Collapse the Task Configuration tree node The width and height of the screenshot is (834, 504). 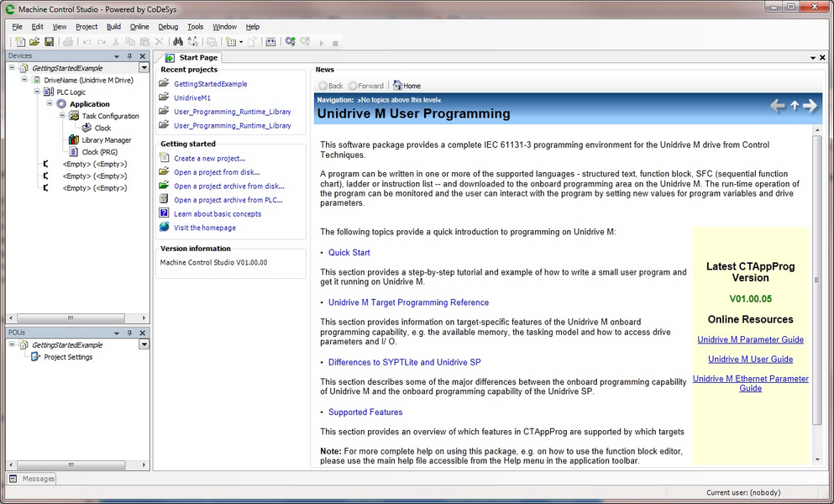pyautogui.click(x=62, y=115)
